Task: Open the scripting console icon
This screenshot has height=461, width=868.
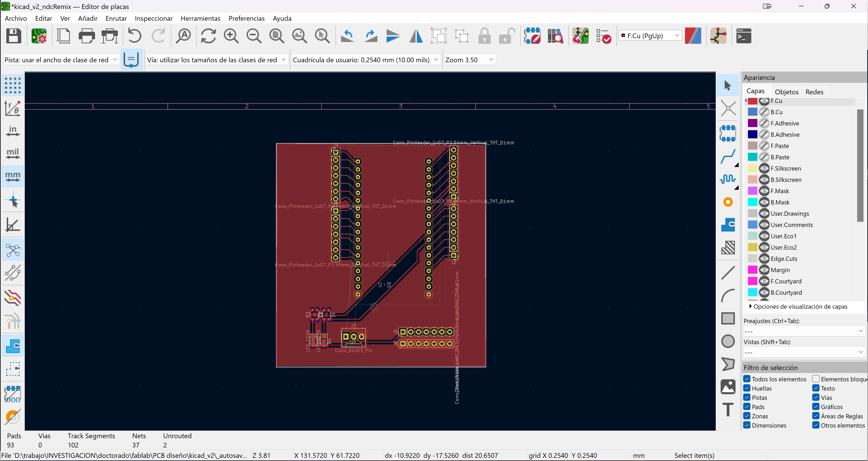Action: point(743,36)
